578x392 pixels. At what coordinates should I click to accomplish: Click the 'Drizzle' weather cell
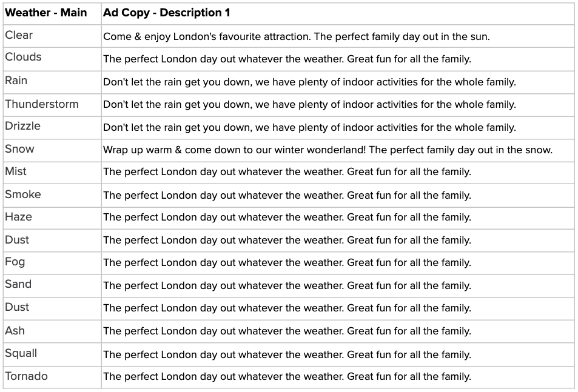[x=52, y=128]
